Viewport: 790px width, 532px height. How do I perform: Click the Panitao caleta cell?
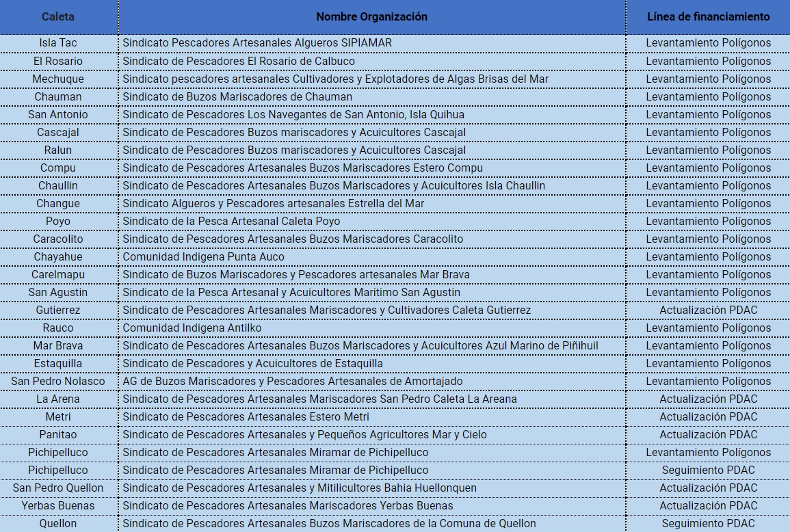58,435
